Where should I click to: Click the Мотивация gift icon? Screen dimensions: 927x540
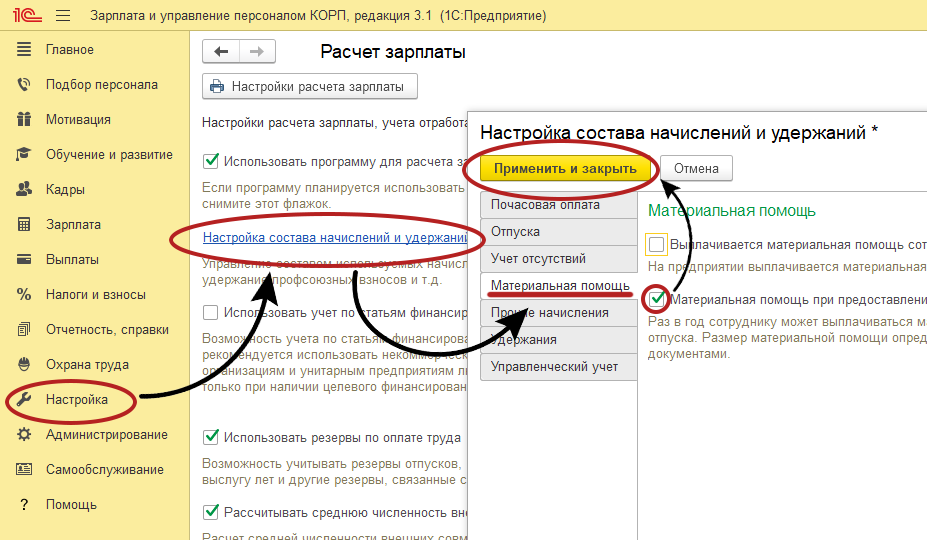click(x=25, y=120)
